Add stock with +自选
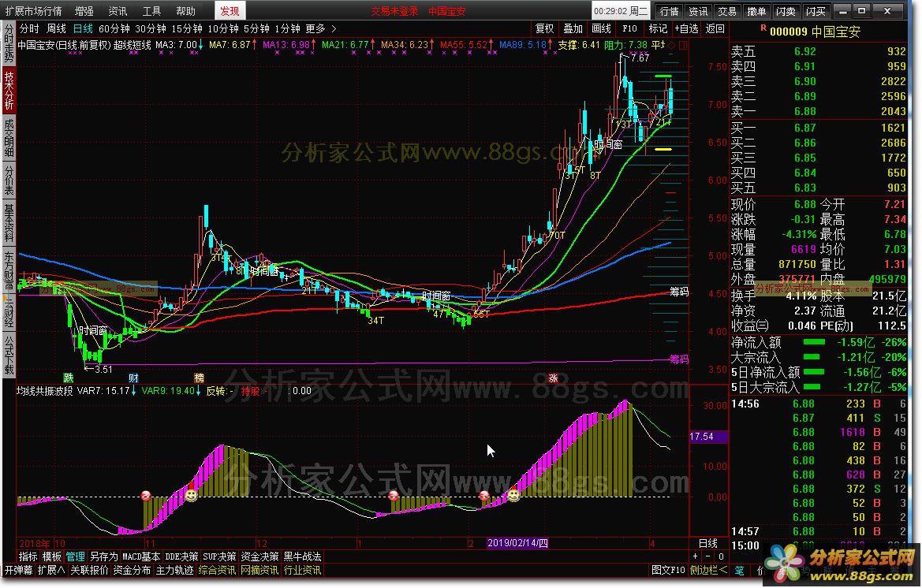The image size is (922, 588). 686,29
